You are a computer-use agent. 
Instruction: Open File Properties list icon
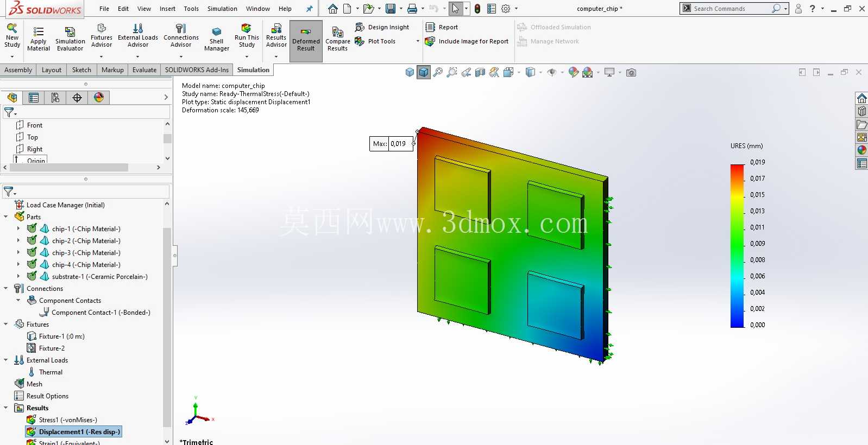[x=492, y=9]
